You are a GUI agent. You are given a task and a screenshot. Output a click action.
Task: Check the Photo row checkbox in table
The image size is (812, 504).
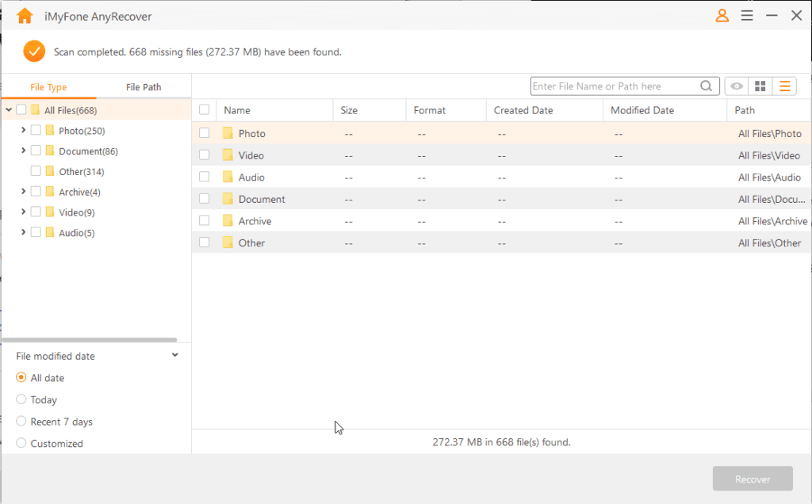tap(204, 133)
